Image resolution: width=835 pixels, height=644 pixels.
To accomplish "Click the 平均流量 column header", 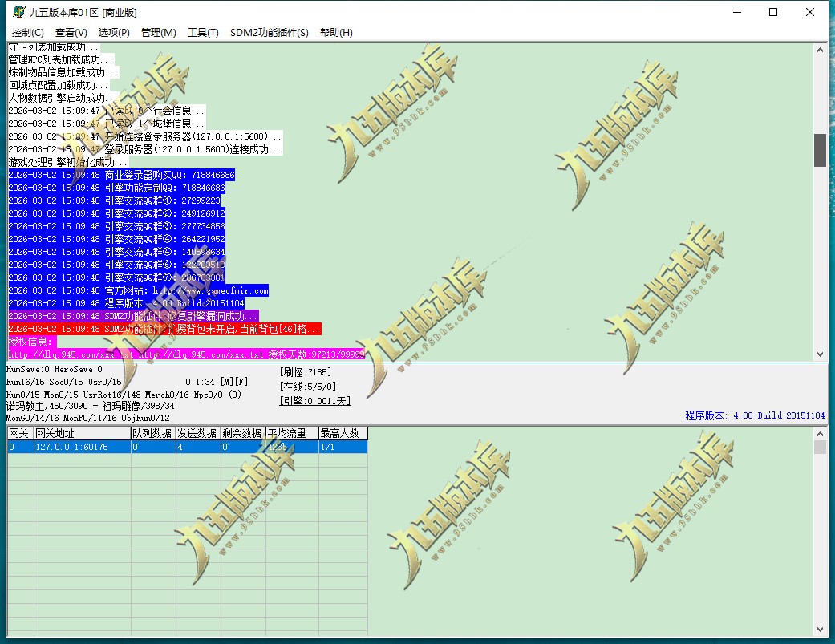I will pos(292,433).
